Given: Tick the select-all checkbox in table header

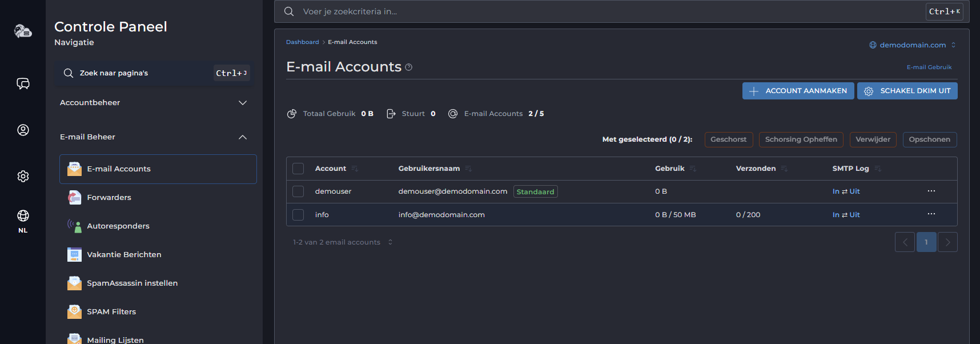Looking at the screenshot, I should click(x=298, y=169).
